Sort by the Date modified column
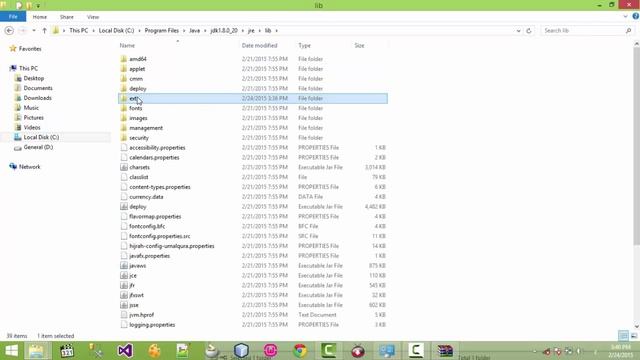Viewport: 640px width, 360px height. (x=259, y=46)
